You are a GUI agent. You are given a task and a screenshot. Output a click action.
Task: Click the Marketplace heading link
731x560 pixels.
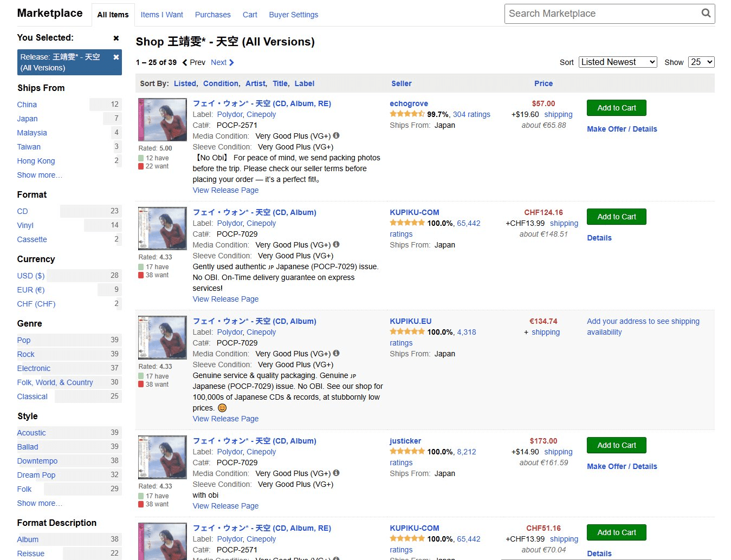pos(50,13)
